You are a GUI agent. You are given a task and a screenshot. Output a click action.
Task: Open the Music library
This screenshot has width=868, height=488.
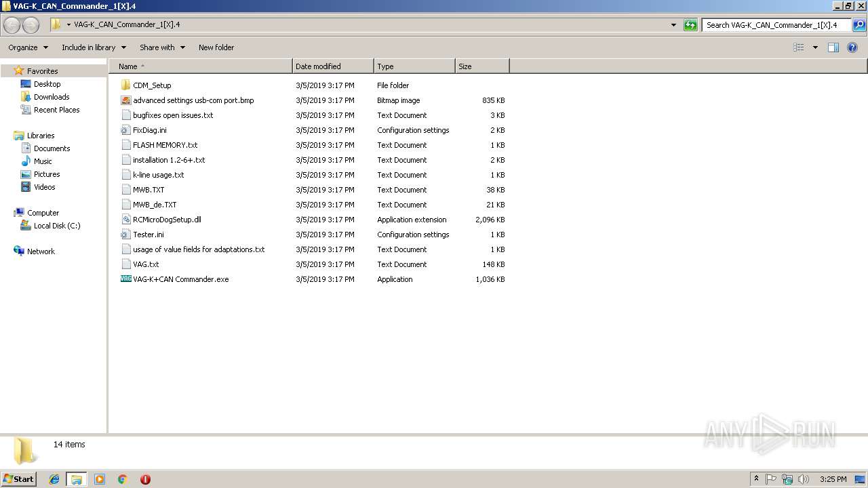point(43,161)
